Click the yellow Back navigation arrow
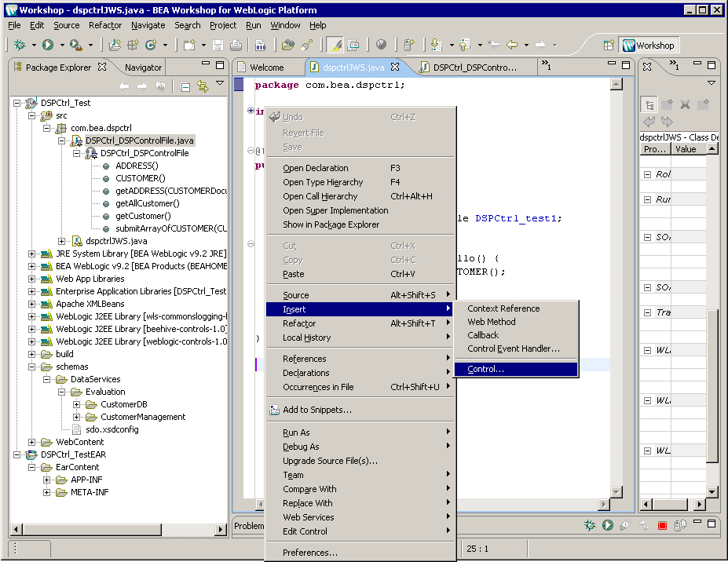The height and width of the screenshot is (562, 728). click(512, 45)
